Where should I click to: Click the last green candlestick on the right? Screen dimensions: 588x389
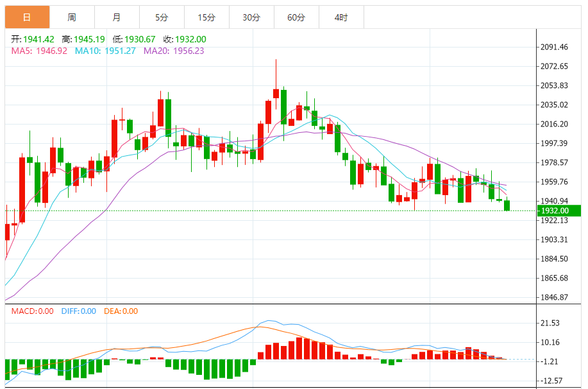click(507, 205)
